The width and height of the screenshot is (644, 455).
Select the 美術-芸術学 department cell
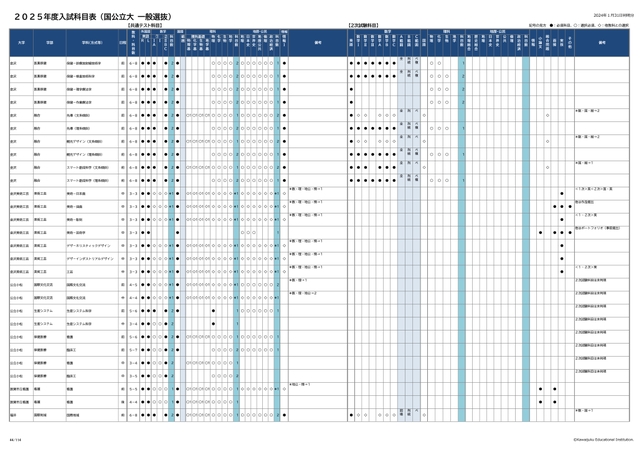click(76, 231)
